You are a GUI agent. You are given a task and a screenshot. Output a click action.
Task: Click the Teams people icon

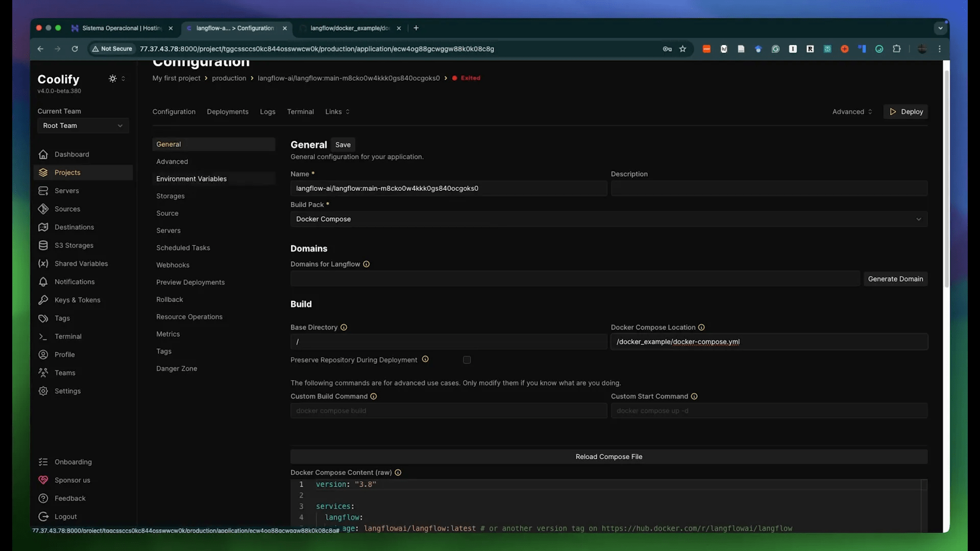[x=43, y=373]
